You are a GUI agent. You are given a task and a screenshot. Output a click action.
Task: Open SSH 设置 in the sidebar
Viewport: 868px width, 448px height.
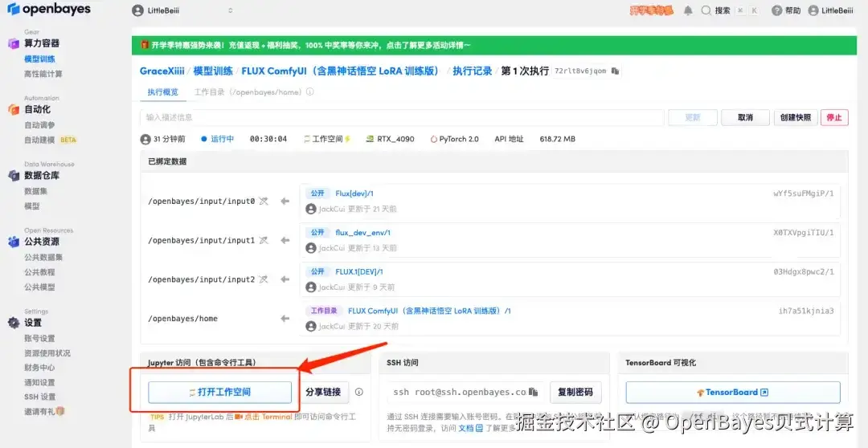click(40, 397)
